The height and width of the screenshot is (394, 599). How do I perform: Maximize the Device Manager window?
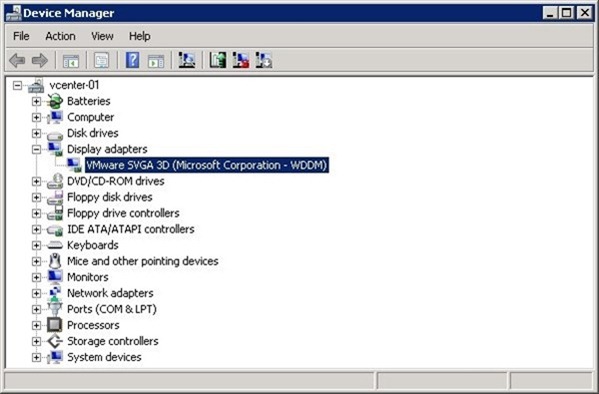tap(567, 13)
